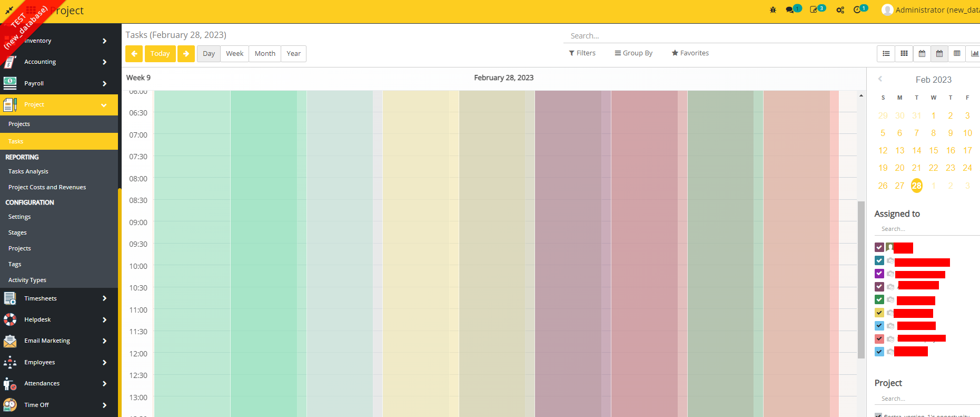Go to previous day with left arrow
Screen dimensions: 980x417
134,54
